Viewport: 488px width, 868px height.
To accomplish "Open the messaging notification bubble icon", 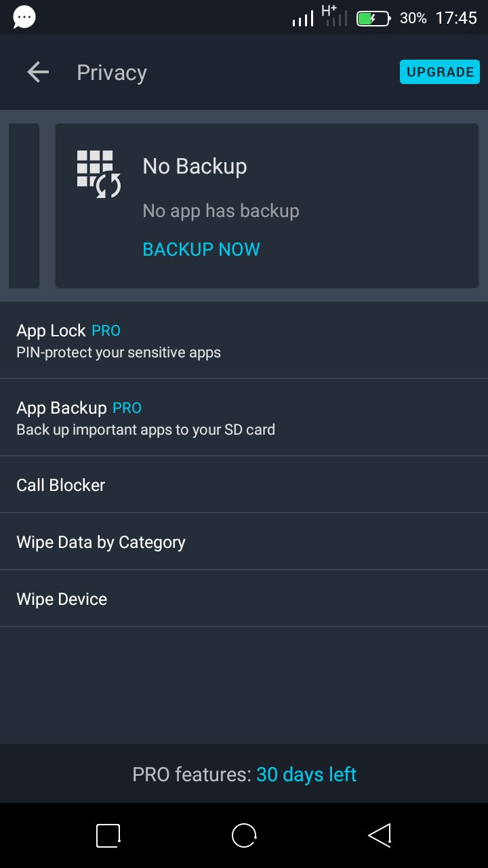I will point(24,17).
